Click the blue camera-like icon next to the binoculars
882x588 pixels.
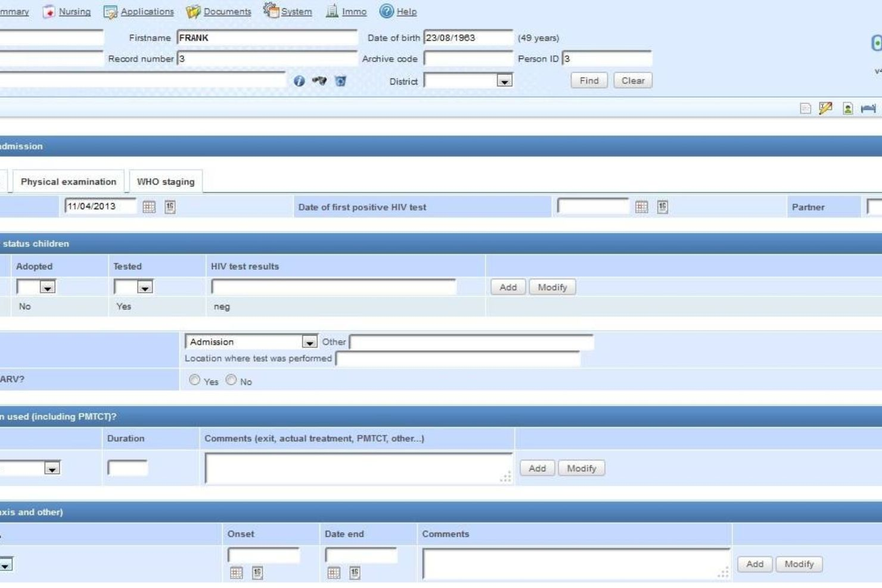point(340,81)
